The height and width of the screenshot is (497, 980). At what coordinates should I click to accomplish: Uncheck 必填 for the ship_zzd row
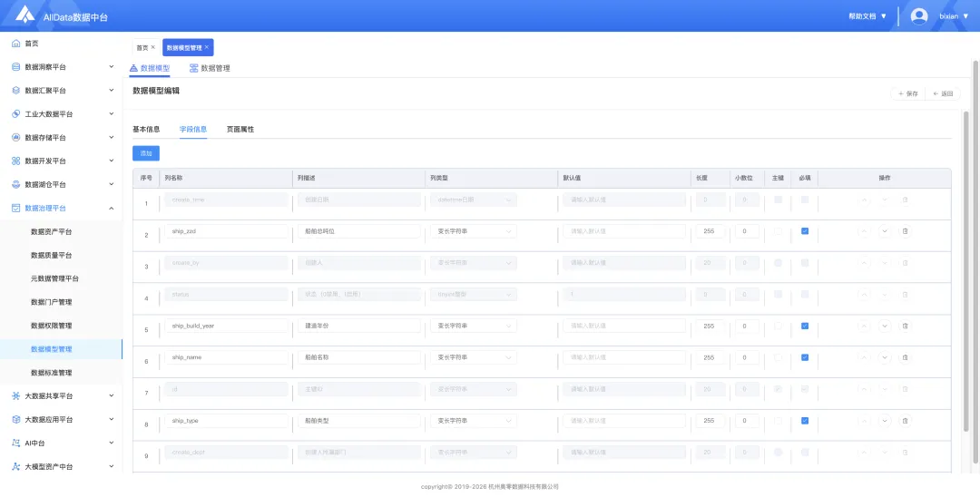[x=805, y=231]
